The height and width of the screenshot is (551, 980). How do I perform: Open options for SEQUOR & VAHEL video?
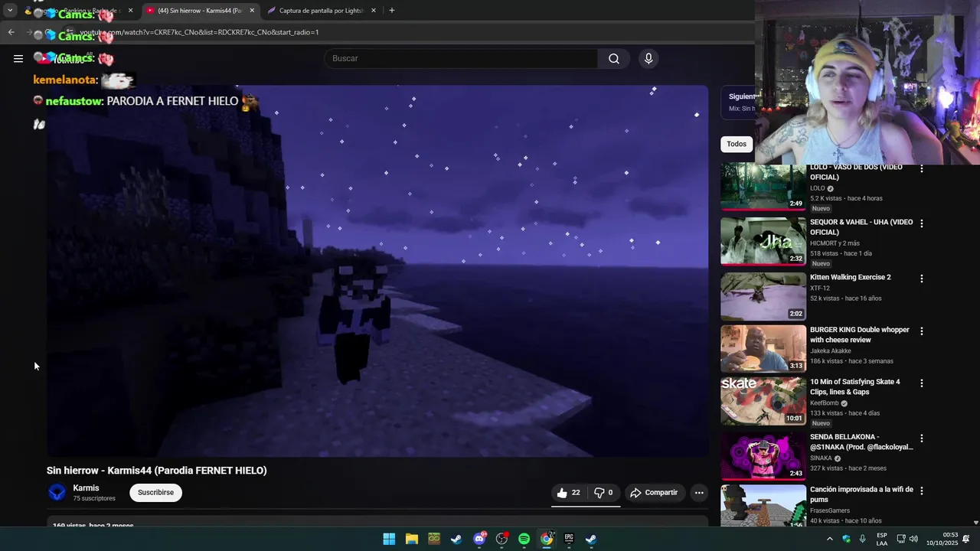pos(922,223)
